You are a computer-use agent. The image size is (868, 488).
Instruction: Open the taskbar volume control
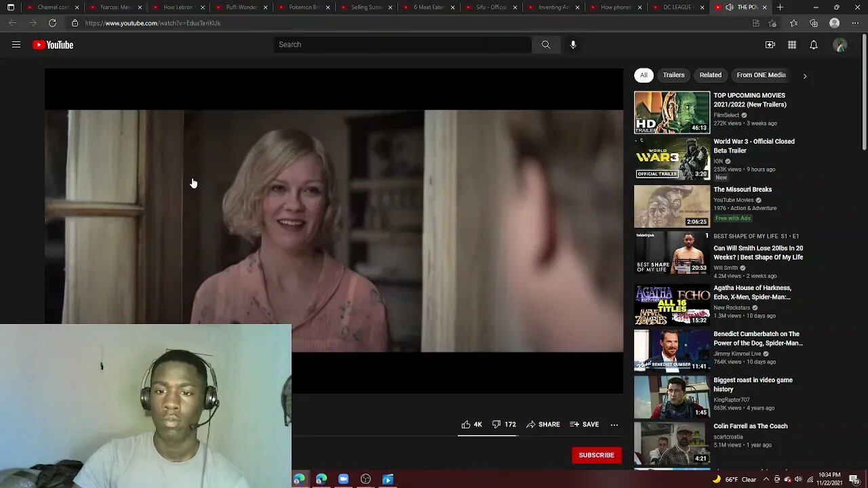(797, 480)
